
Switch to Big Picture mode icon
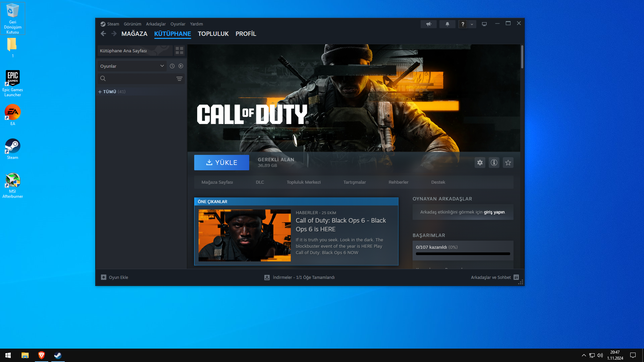(x=484, y=24)
